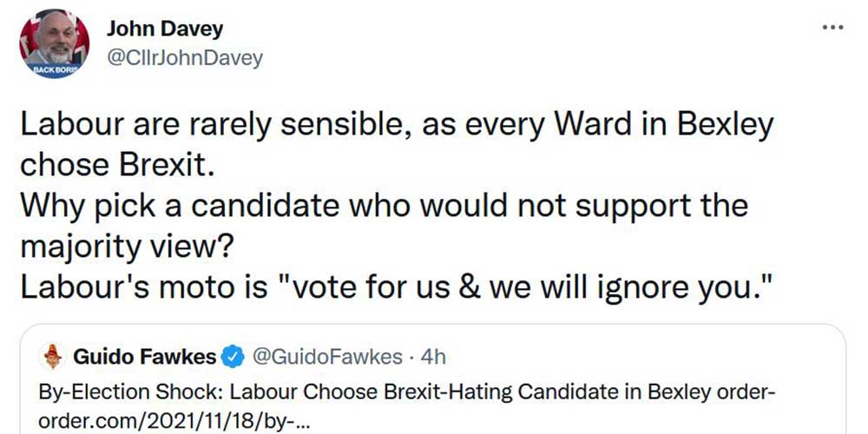This screenshot has height=434, width=868.
Task: Click John Davey's profile avatar
Action: pos(55,43)
